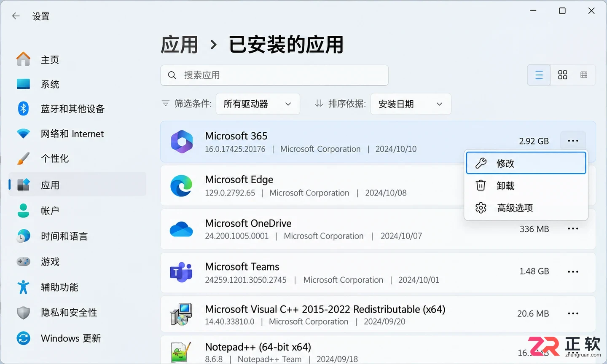Switch to list view layout

(x=539, y=75)
